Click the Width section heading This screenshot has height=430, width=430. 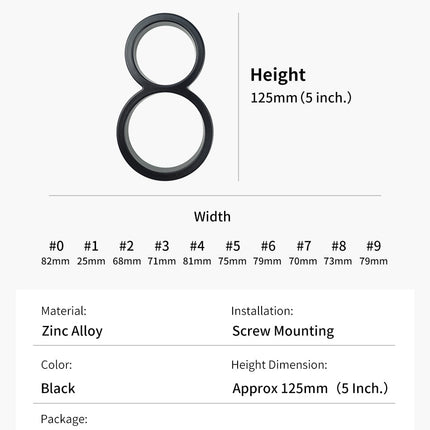(212, 217)
